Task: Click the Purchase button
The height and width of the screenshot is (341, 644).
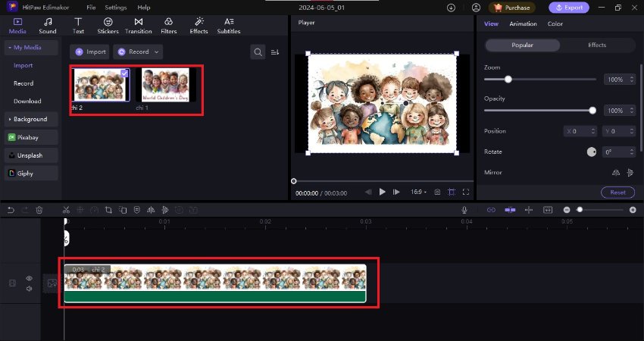Action: 511,8
